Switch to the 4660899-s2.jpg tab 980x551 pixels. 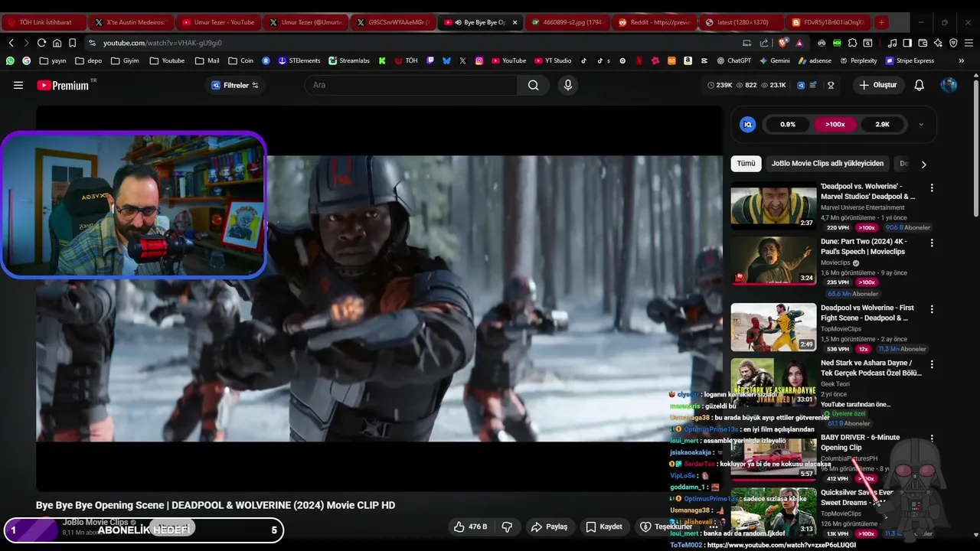(x=568, y=22)
